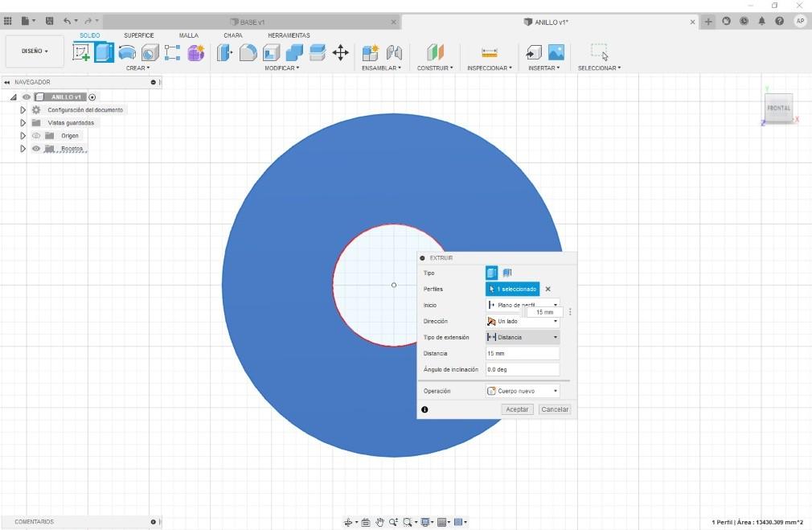812x530 pixels.
Task: Open the BASE v1 document tab
Action: pos(252,23)
